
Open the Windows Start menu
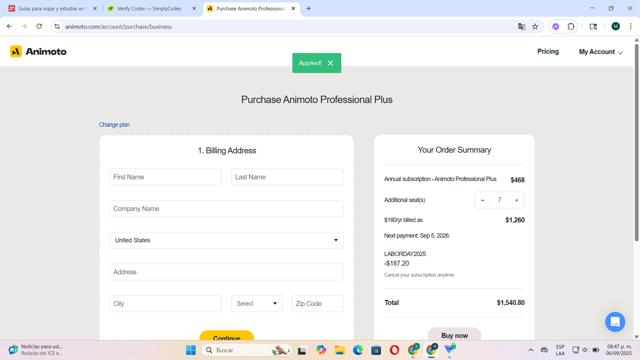(x=191, y=350)
